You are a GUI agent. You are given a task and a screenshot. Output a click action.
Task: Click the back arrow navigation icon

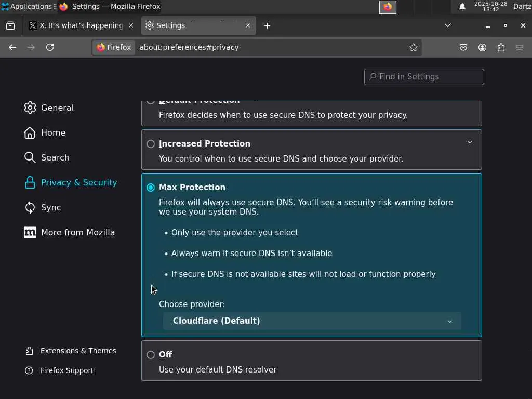12,47
